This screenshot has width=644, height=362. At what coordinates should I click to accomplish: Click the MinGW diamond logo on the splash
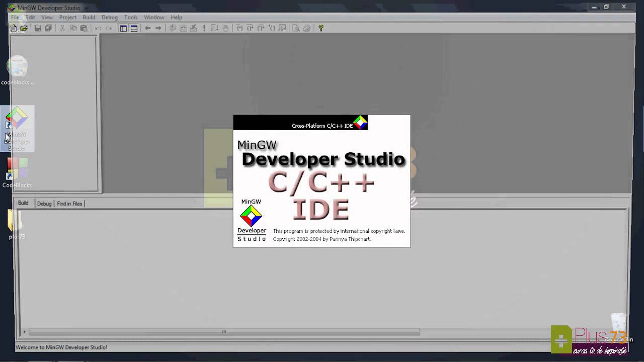(x=251, y=216)
